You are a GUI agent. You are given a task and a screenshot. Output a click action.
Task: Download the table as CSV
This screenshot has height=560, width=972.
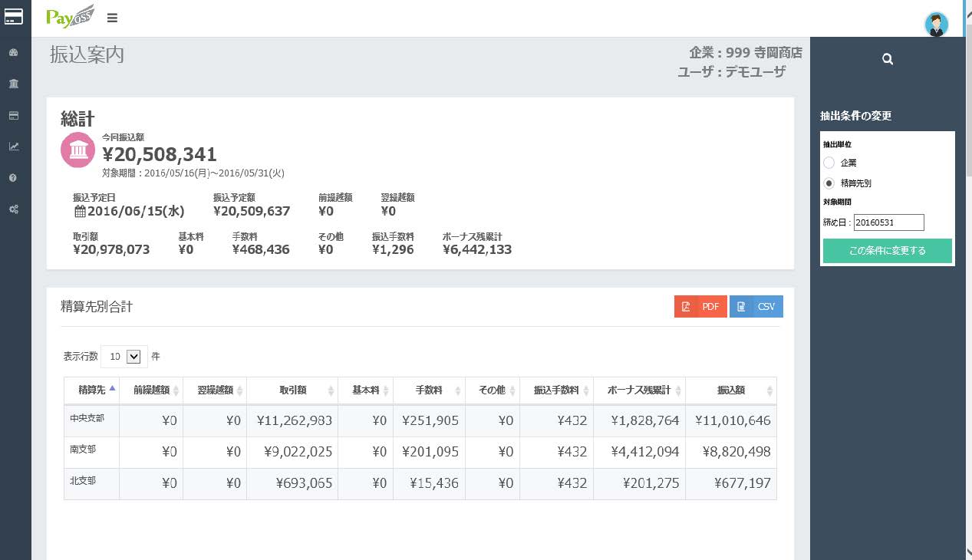click(x=756, y=307)
